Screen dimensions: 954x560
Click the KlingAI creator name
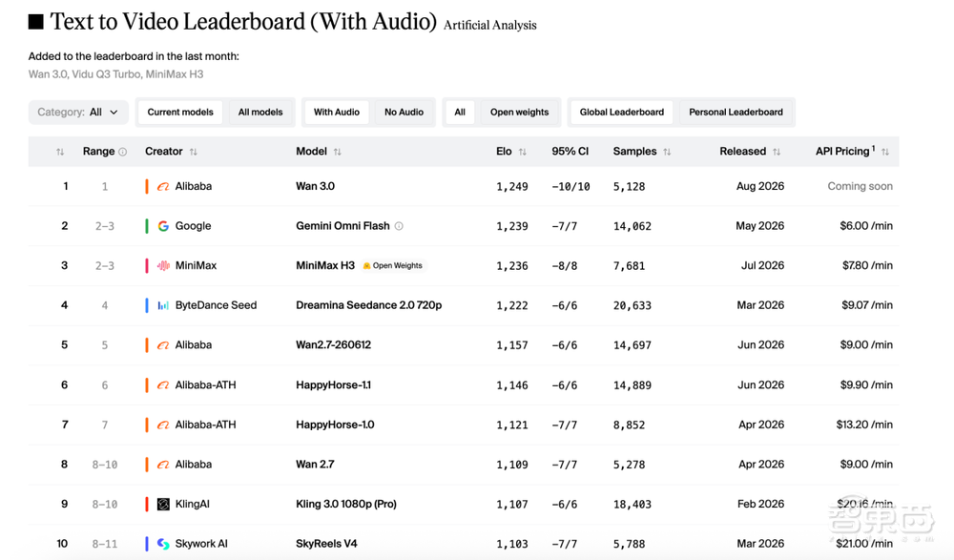(x=193, y=504)
